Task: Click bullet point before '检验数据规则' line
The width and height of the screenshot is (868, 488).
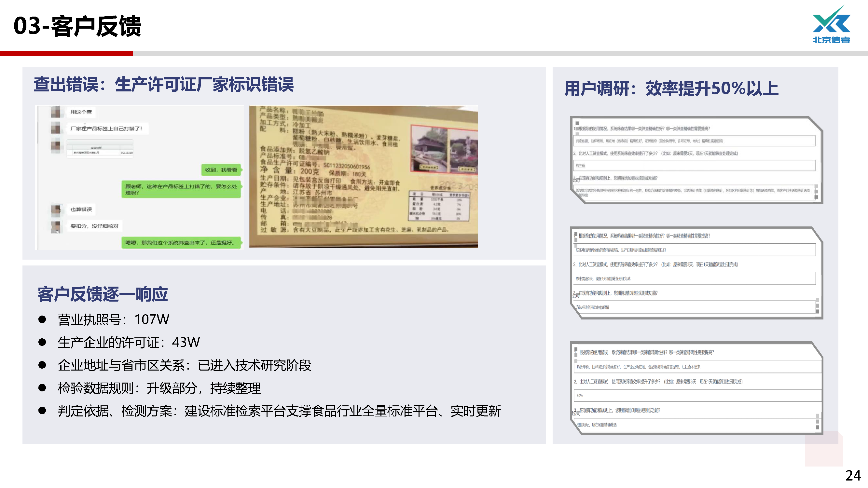Action: (42, 388)
